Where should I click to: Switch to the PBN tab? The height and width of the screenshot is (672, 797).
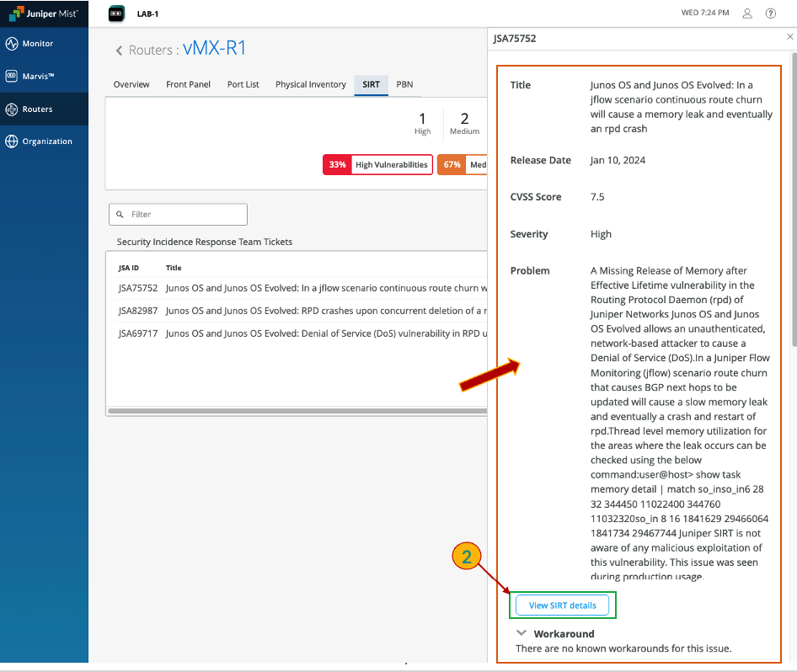404,84
